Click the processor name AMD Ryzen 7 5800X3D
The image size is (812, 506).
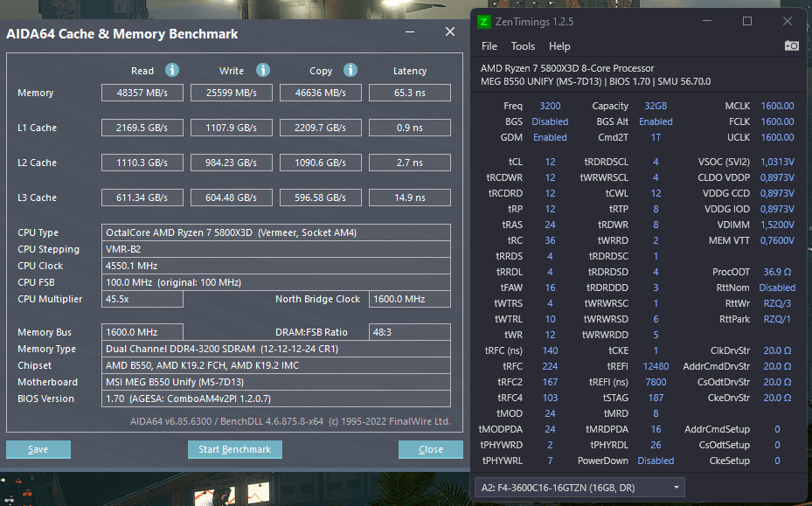tap(567, 68)
